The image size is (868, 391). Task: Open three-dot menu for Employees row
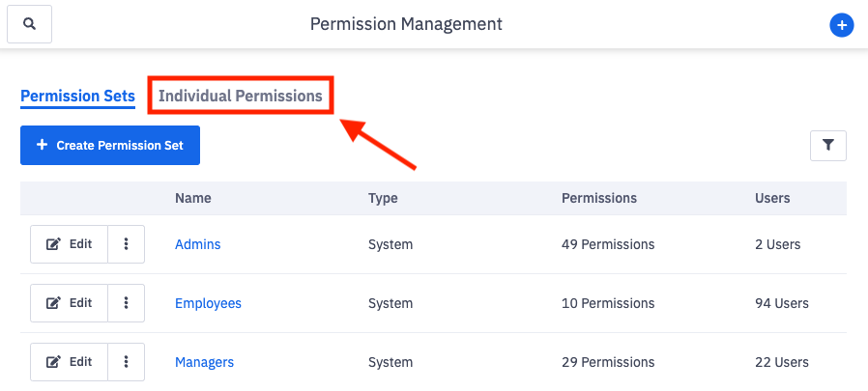click(127, 303)
